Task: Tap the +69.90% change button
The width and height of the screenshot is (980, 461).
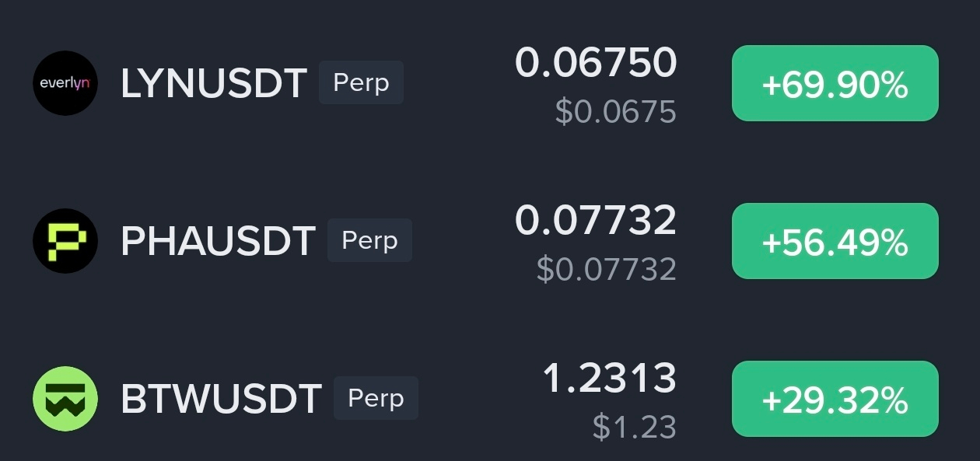Action: (835, 83)
